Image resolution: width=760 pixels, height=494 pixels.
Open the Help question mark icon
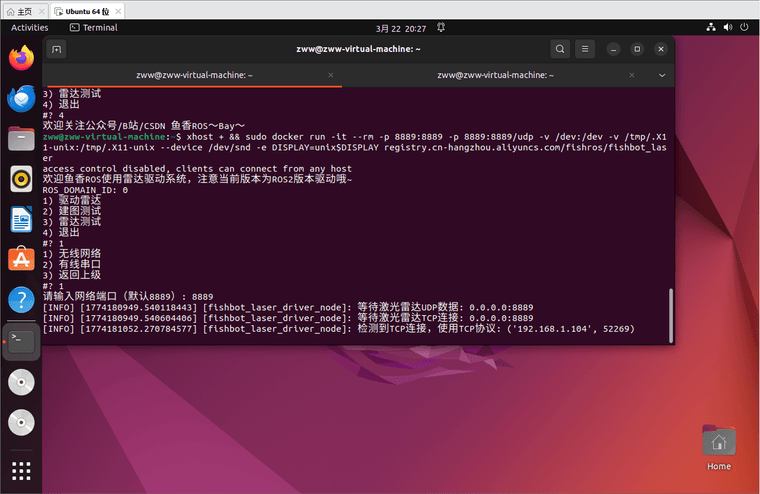click(21, 300)
